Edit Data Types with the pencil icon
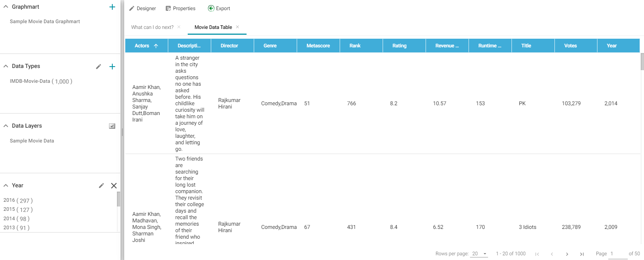Viewport: 644px width, 260px height. pos(99,67)
